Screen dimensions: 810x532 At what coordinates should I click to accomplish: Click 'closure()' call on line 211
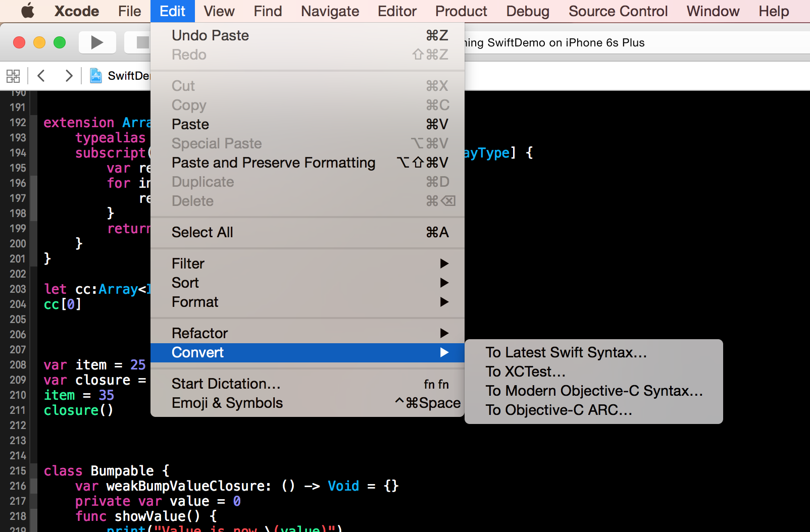(x=78, y=410)
